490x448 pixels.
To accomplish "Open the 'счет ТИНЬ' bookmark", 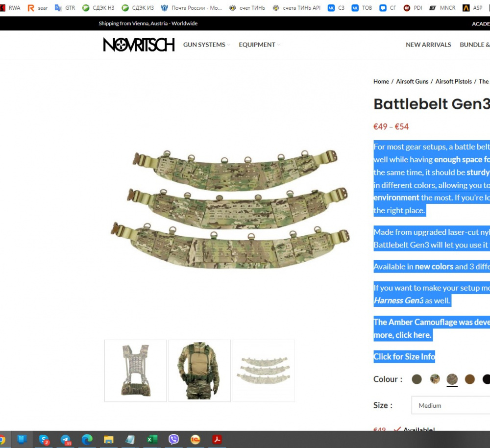I will pyautogui.click(x=247, y=8).
